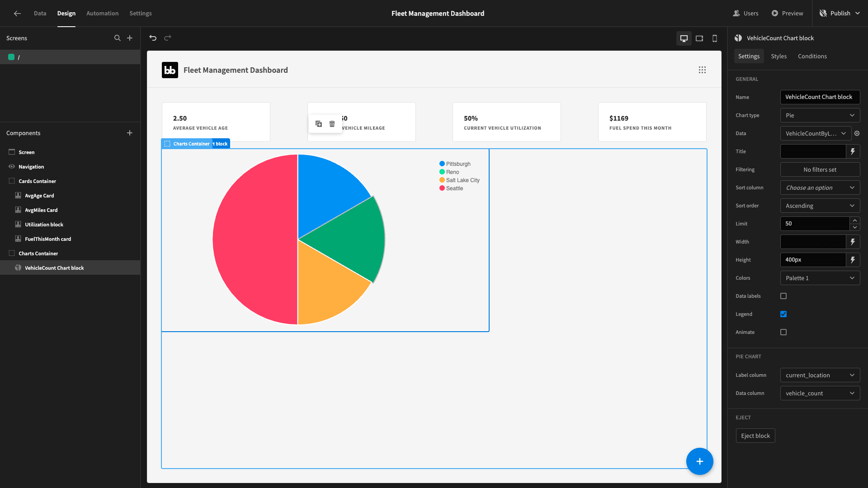Open the Label column dropdown
The image size is (868, 488).
tap(820, 375)
